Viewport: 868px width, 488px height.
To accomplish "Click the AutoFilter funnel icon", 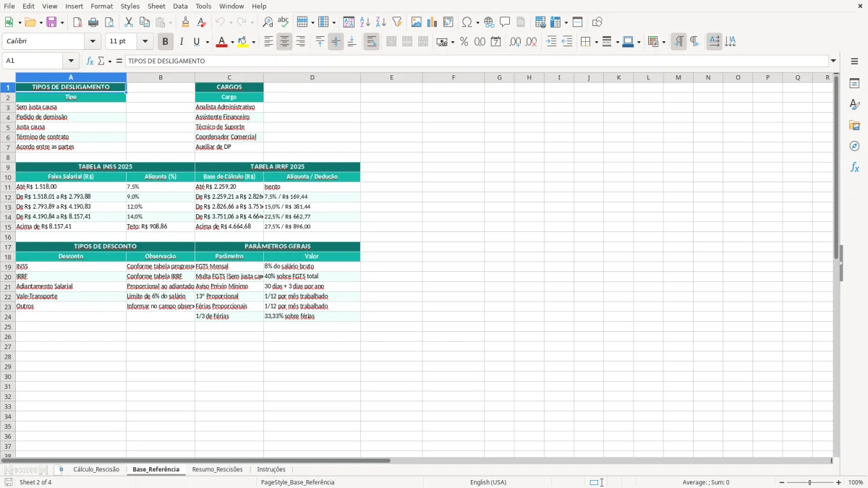I will coord(396,22).
